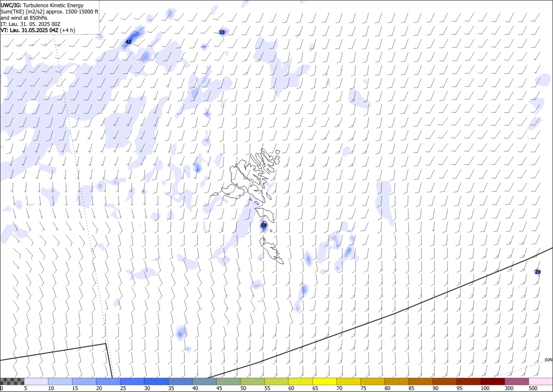Viewport: 553px width, 392px height.
Task: Select the 45–50 sage green legend swatch
Action: pos(228,381)
